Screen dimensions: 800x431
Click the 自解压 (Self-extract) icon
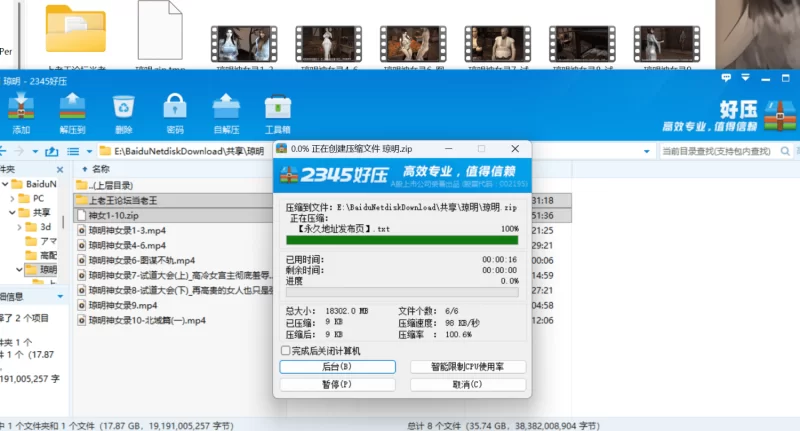coord(226,112)
